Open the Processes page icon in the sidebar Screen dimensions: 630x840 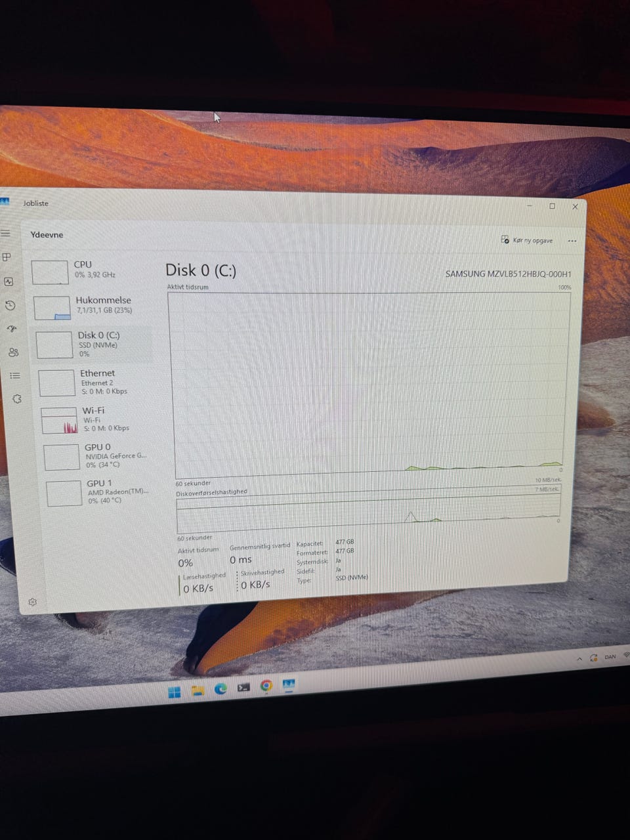coord(7,257)
